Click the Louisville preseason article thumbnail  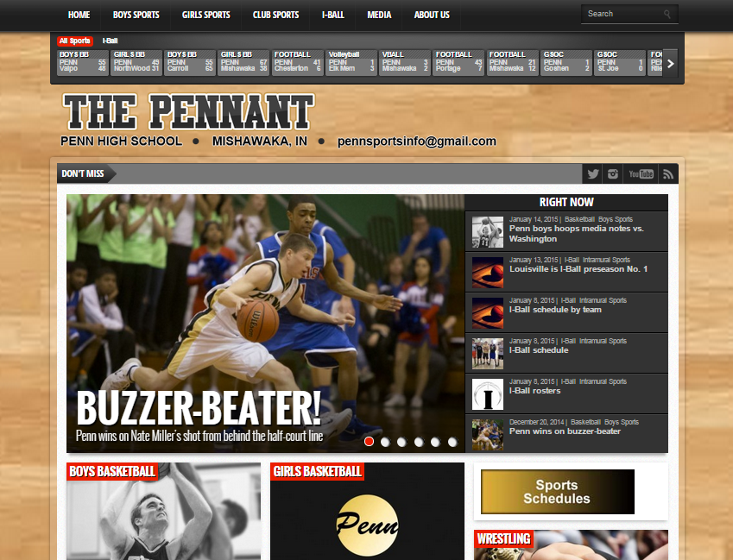[x=488, y=273]
